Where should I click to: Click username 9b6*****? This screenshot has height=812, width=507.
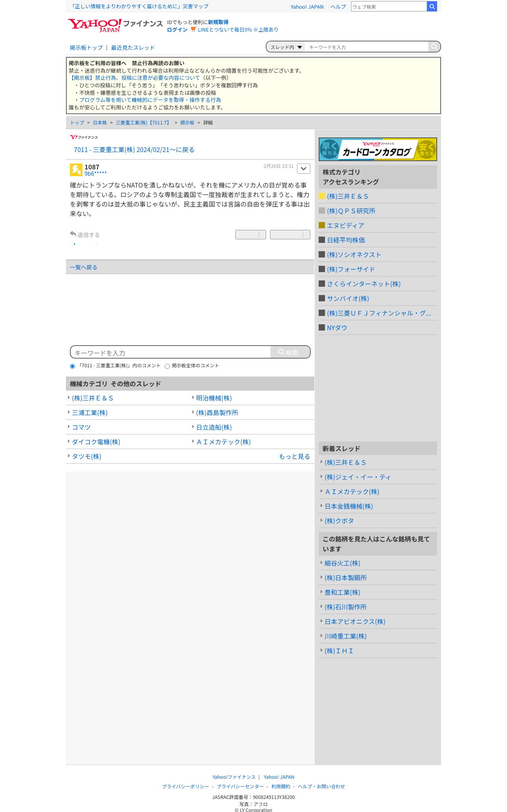click(x=96, y=174)
